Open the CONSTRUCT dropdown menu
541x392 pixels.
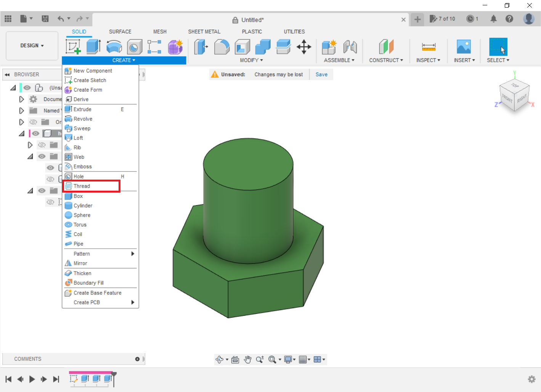(386, 60)
